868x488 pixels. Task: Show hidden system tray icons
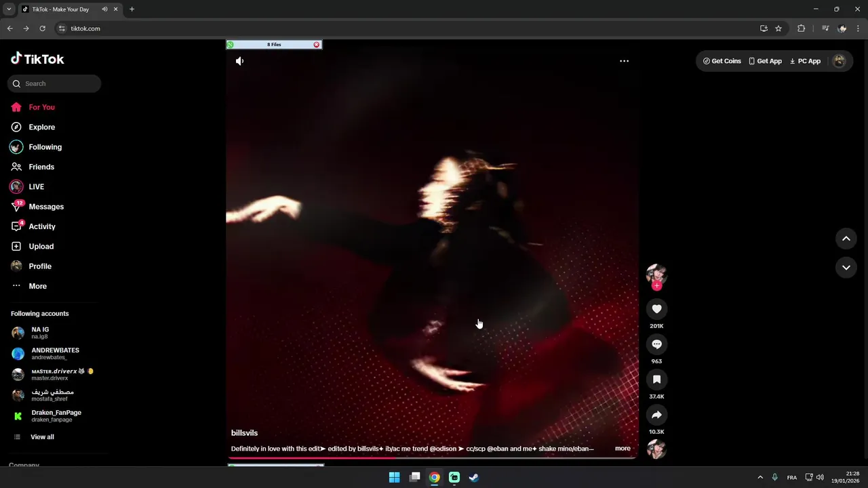click(x=760, y=477)
